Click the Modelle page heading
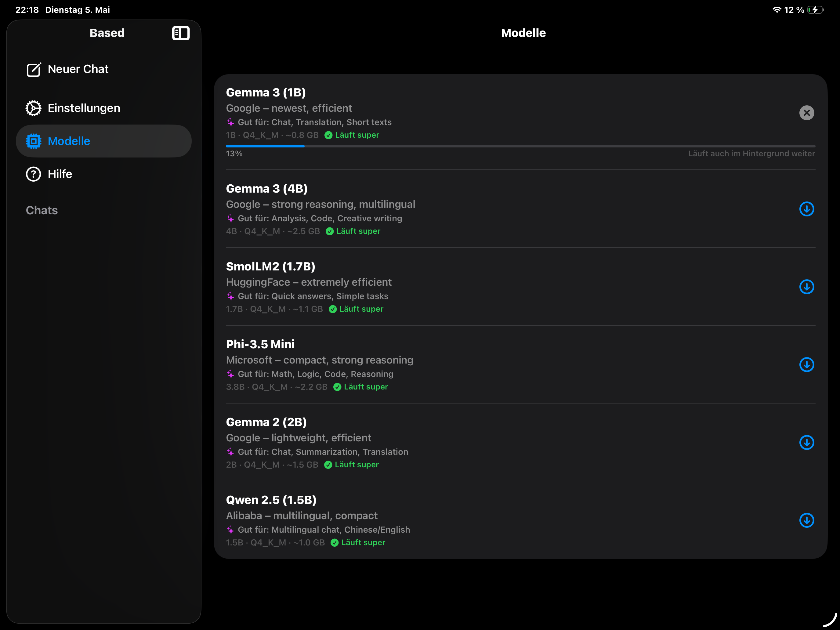 click(523, 33)
